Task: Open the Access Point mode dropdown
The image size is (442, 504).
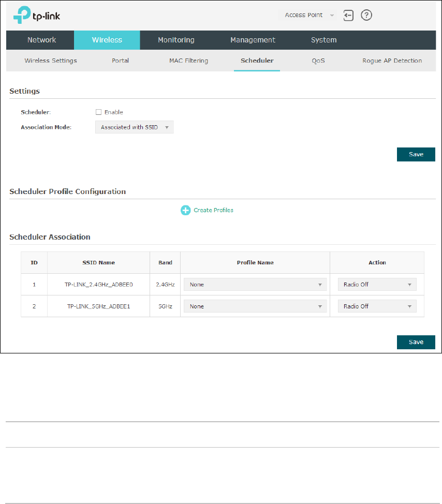Action: (x=308, y=15)
